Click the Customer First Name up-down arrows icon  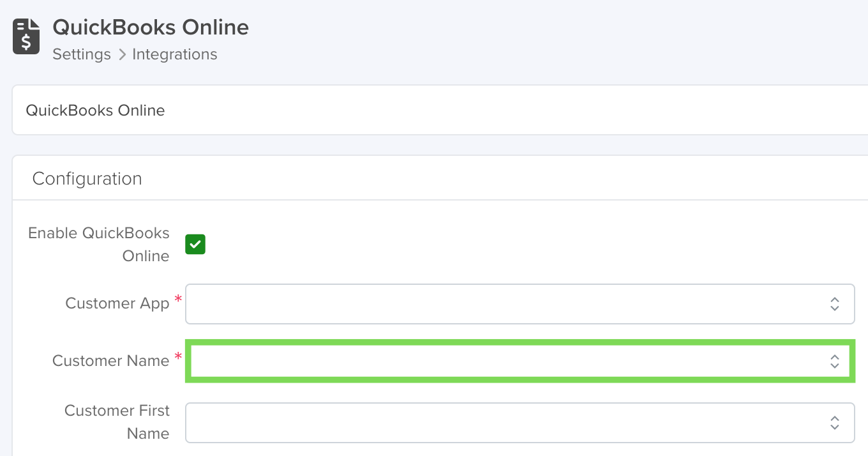click(x=834, y=422)
